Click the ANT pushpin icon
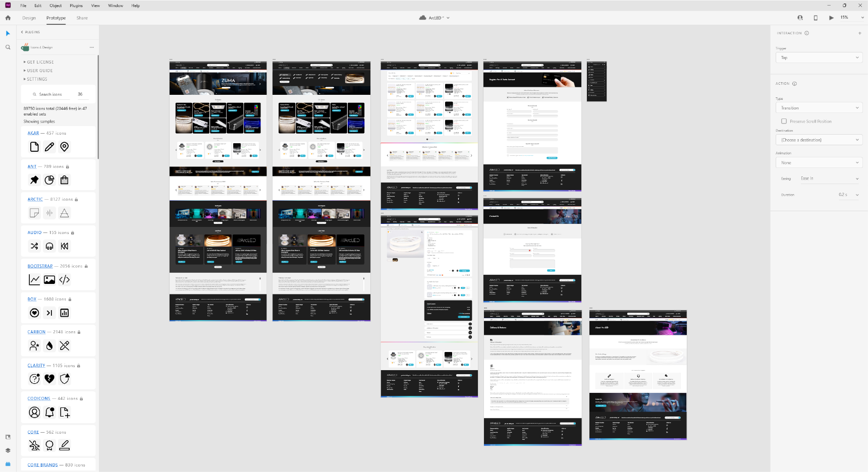Viewport: 868px width, 472px height. (x=34, y=180)
